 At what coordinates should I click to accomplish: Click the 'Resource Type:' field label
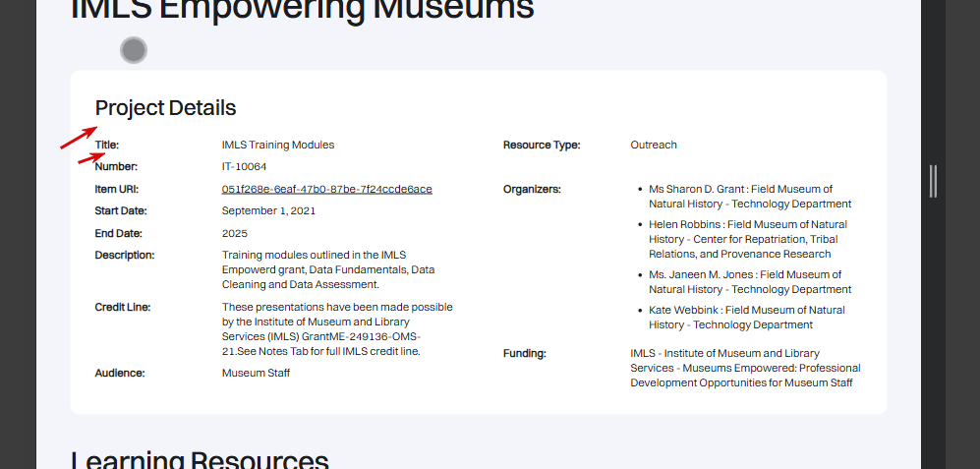coord(542,145)
